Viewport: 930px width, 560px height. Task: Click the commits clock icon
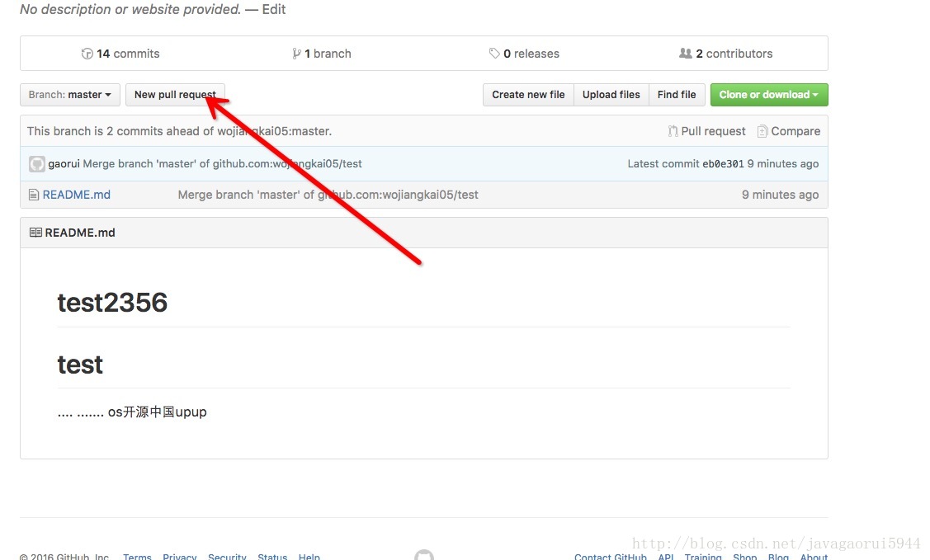(x=87, y=54)
